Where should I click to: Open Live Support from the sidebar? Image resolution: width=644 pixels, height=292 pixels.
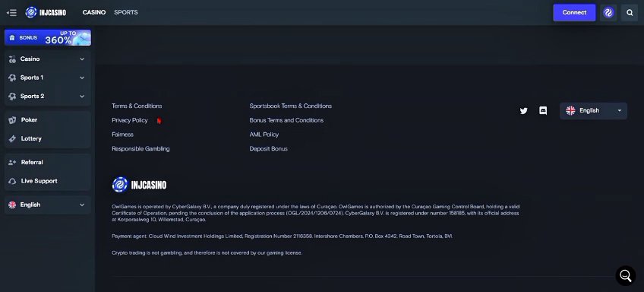tap(48, 181)
